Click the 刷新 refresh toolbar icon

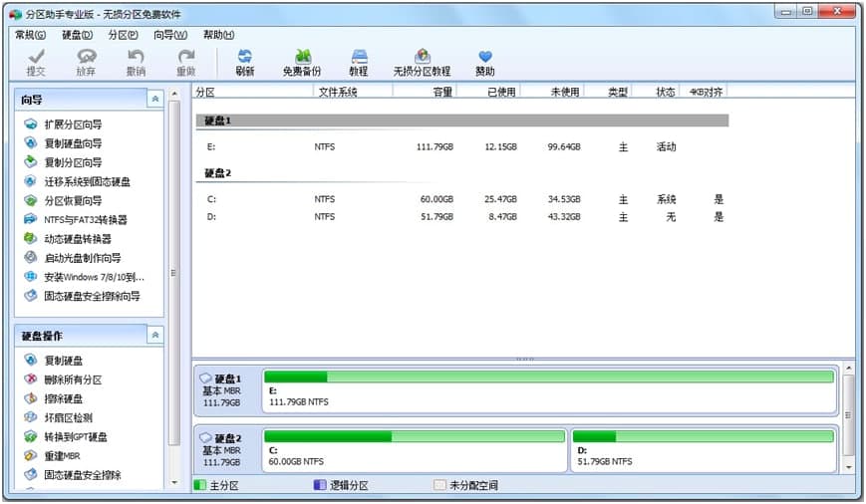pos(245,57)
